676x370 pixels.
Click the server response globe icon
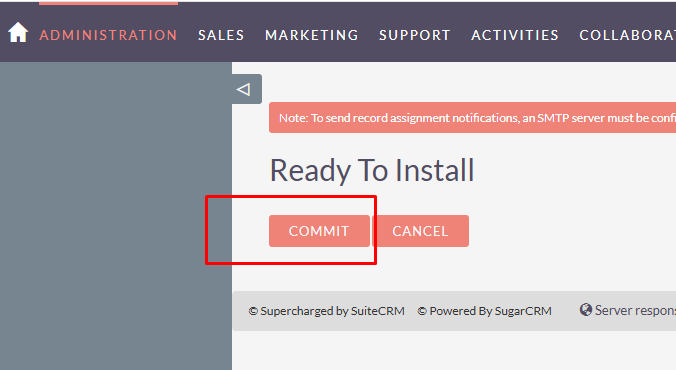[x=585, y=310]
